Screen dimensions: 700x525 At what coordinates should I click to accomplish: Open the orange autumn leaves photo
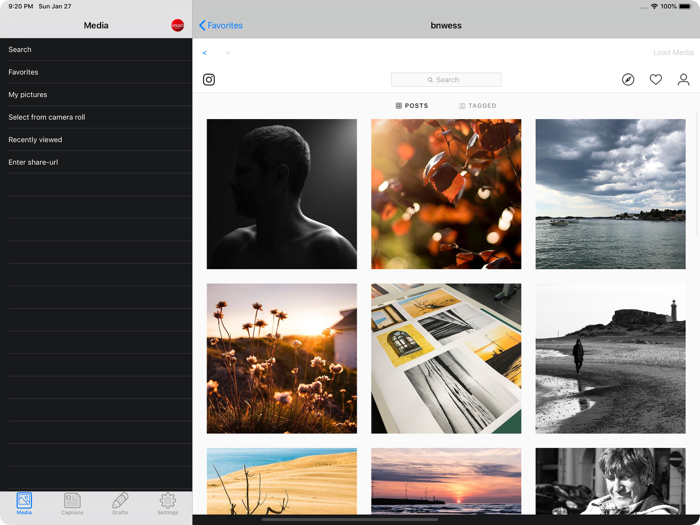point(446,194)
